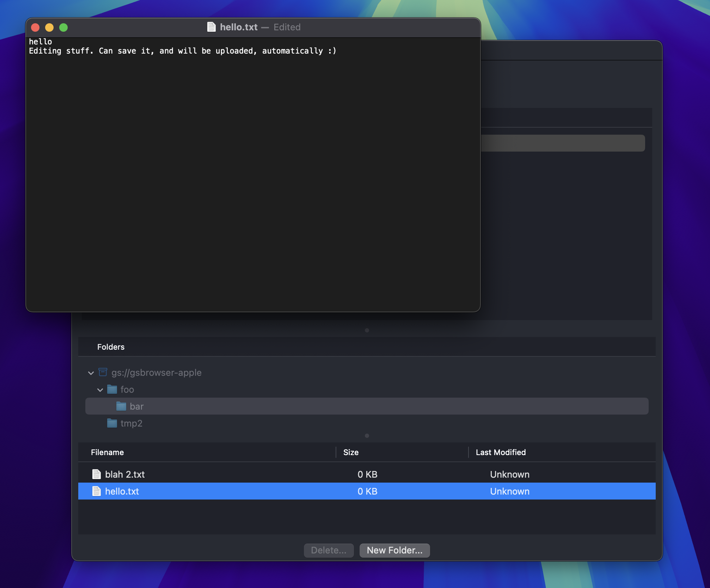
Task: Click the gsbrowser-apple bucket icon
Action: pos(103,372)
